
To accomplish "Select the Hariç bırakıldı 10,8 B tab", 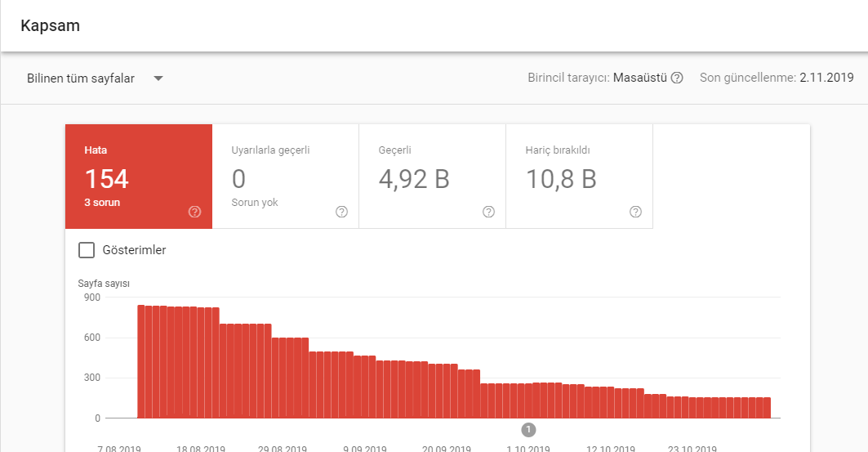I will tap(580, 177).
